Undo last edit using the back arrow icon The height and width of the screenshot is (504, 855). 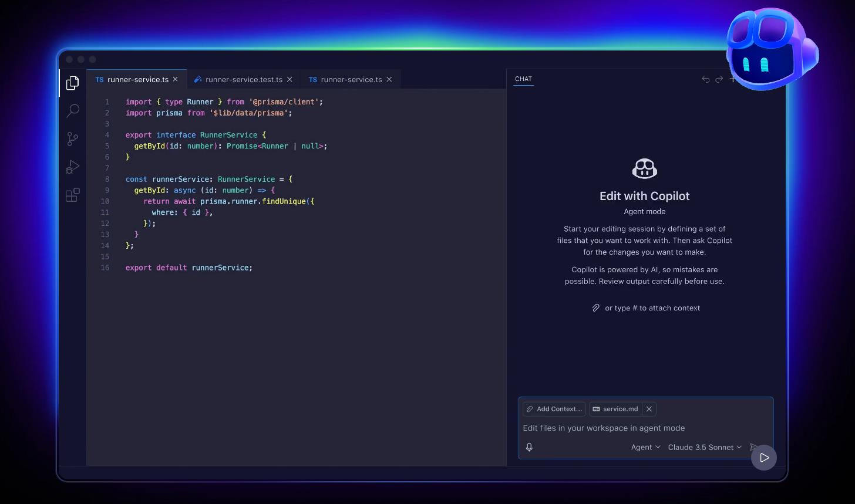[705, 79]
